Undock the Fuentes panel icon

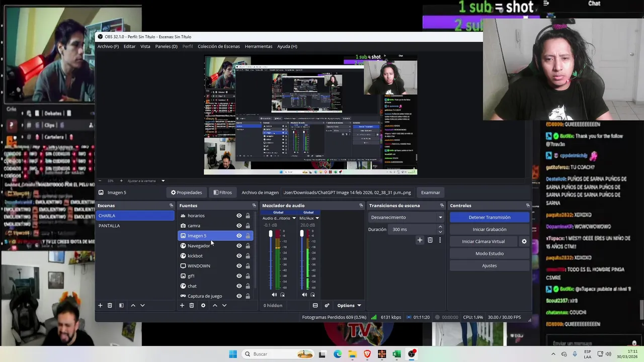254,206
